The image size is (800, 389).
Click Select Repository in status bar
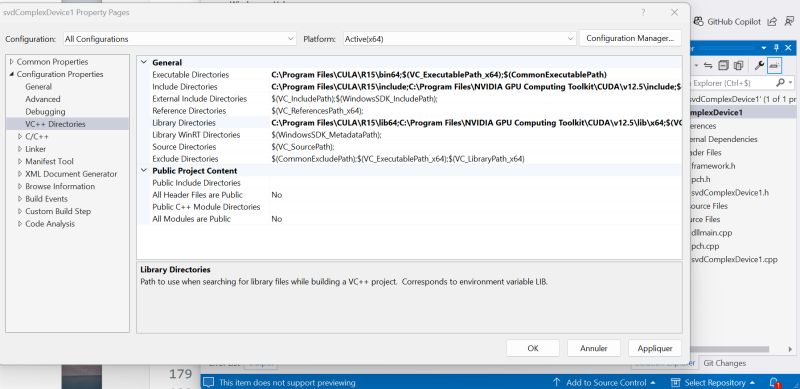coord(713,382)
